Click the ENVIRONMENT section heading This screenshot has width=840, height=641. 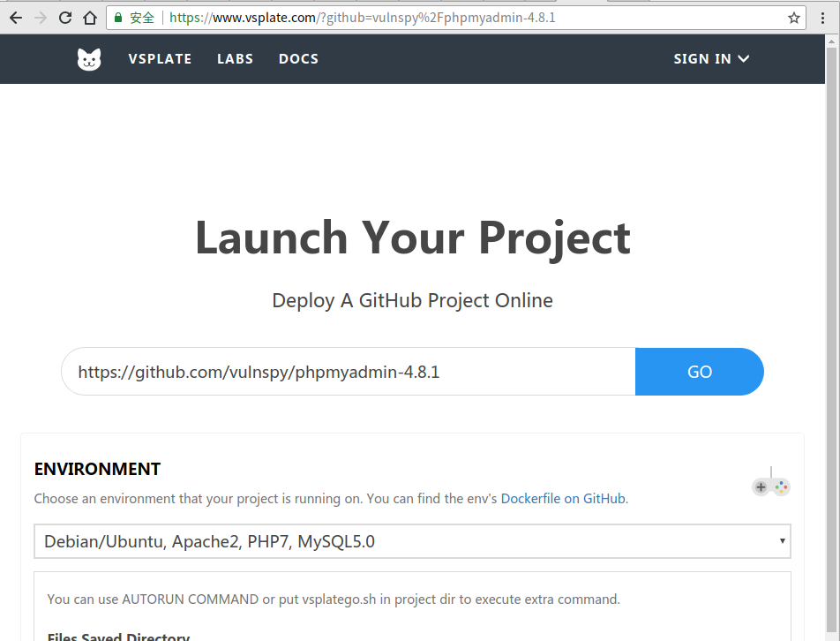coord(97,469)
